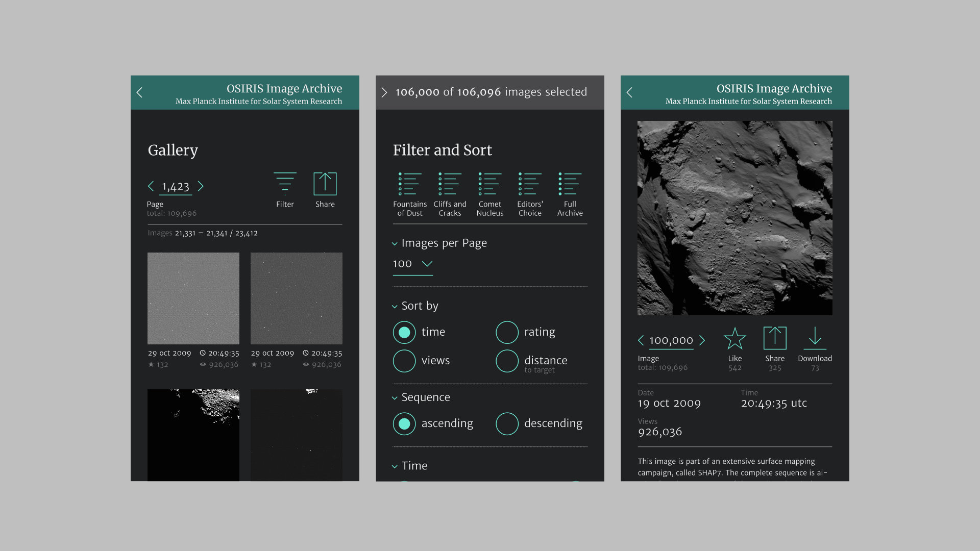Image resolution: width=980 pixels, height=551 pixels.
Task: Select the Editors' Choice filter icon
Action: 530,184
